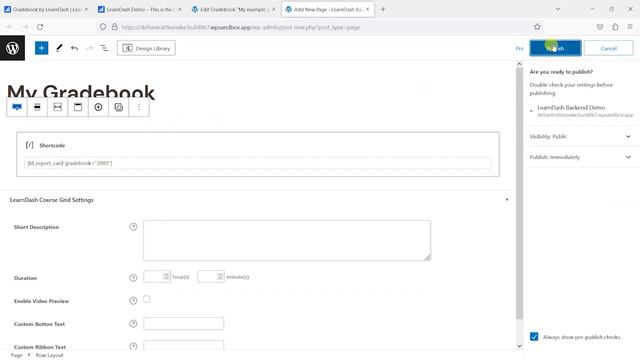This screenshot has width=640, height=360.
Task: Click the Short Description help icon
Action: pos(133,227)
